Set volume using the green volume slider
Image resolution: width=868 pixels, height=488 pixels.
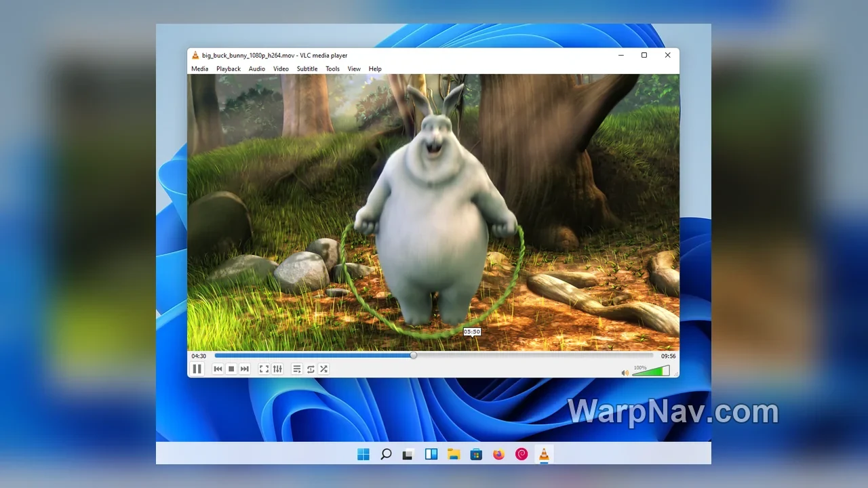pos(651,371)
